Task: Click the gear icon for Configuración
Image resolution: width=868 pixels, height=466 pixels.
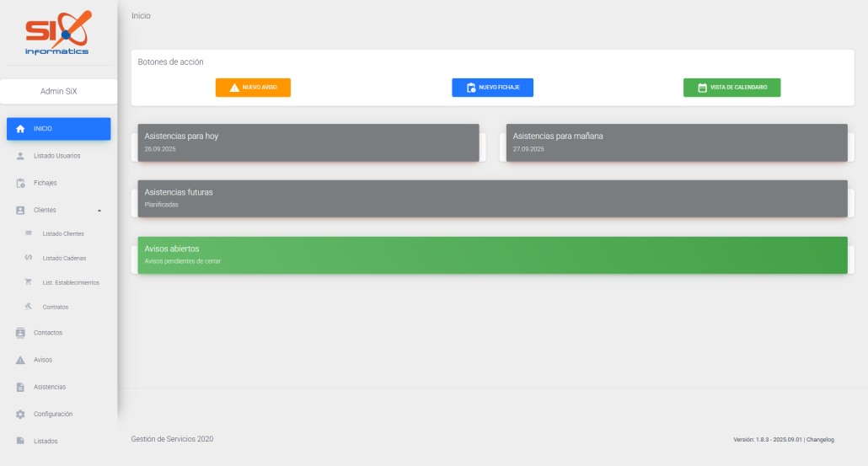Action: (x=21, y=415)
